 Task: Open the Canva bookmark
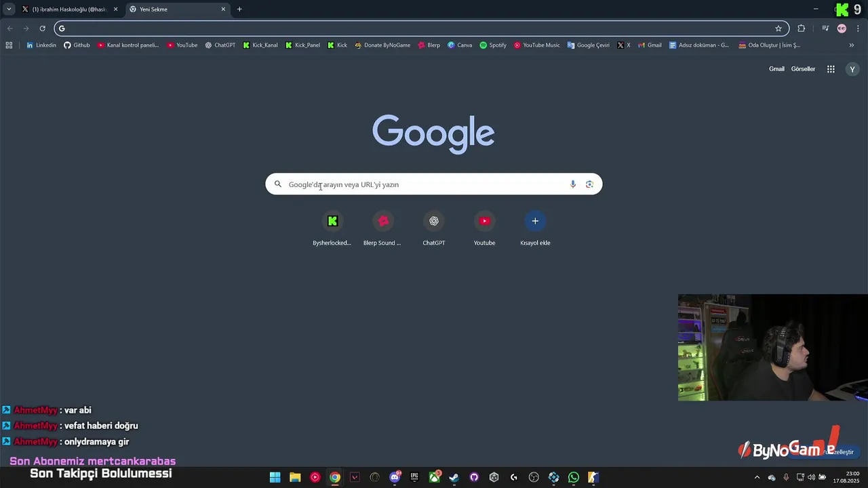(x=460, y=45)
